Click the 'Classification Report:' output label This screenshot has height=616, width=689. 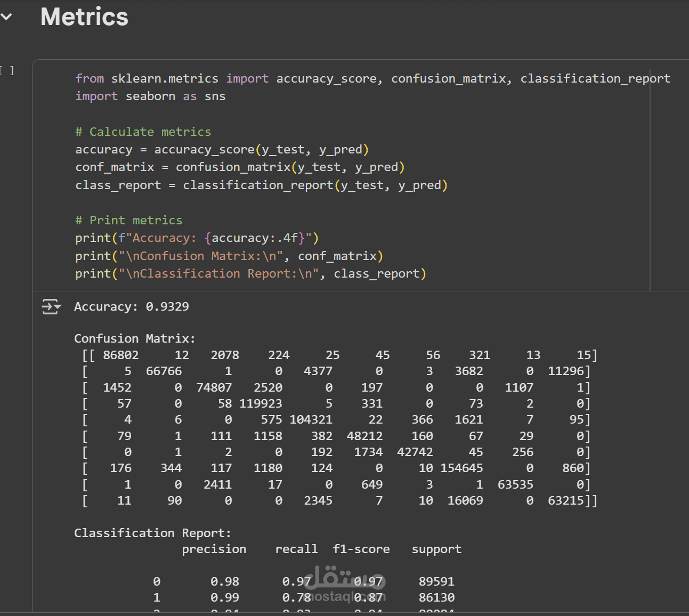[152, 533]
